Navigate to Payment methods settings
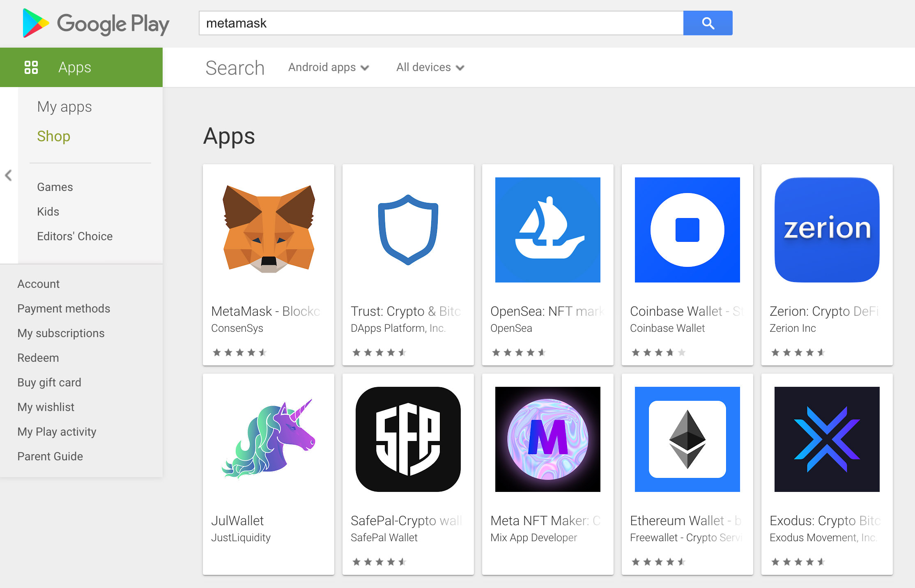The height and width of the screenshot is (588, 915). point(64,308)
